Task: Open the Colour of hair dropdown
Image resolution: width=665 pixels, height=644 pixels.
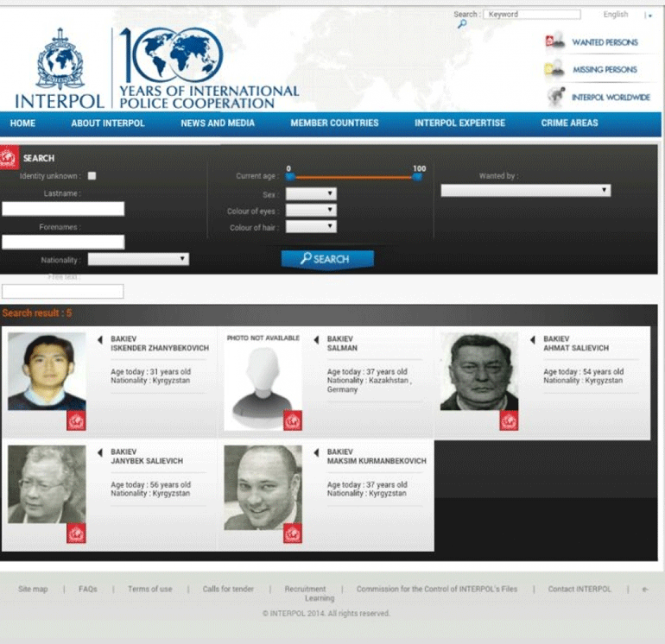Action: pos(311,226)
